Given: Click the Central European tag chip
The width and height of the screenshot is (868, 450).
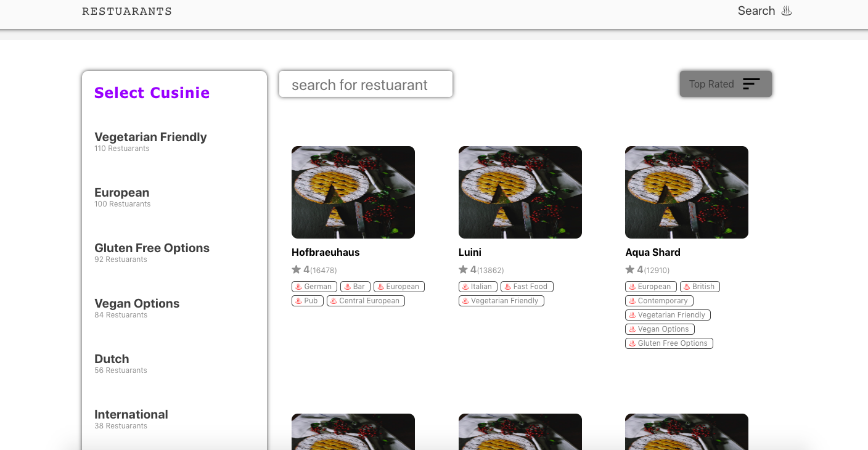Looking at the screenshot, I should point(366,300).
